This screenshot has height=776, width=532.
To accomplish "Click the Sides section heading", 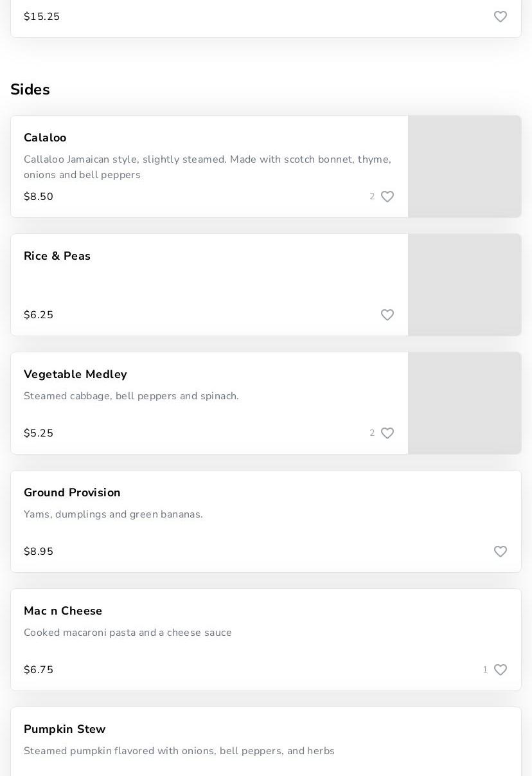I will click(30, 89).
